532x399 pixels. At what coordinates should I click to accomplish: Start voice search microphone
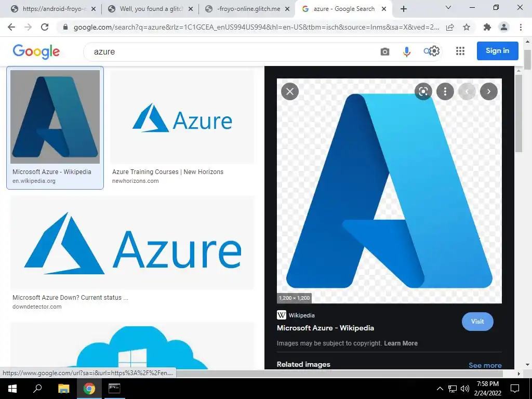(406, 51)
